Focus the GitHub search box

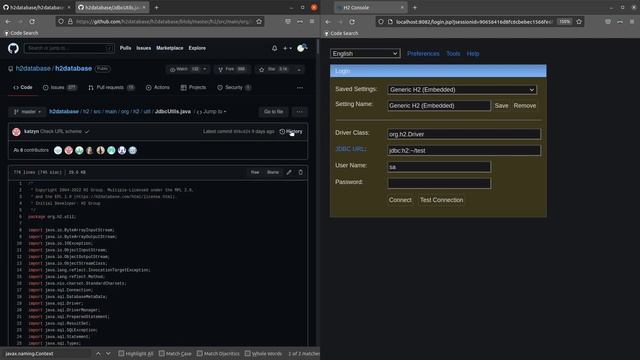(69, 48)
